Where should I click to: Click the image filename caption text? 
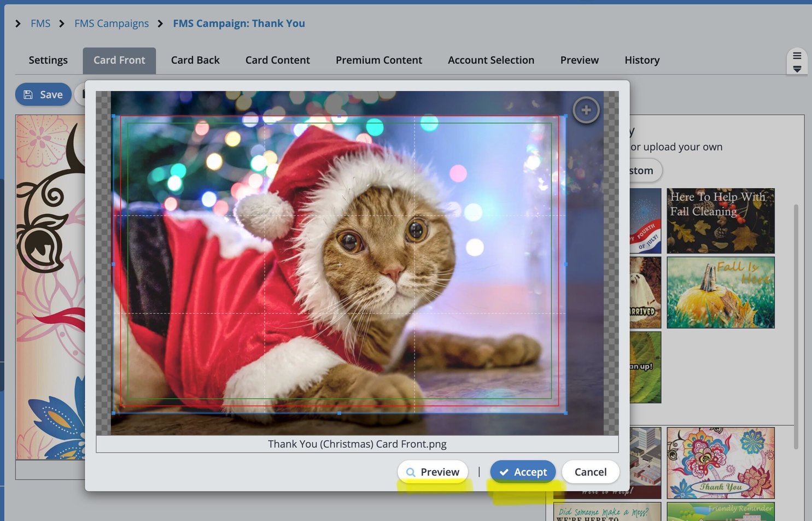pyautogui.click(x=357, y=444)
